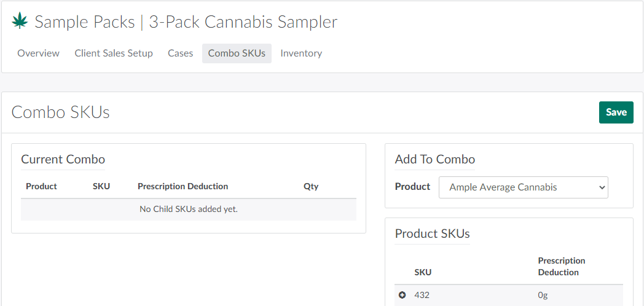The image size is (644, 306).
Task: Click the Sample Packs title link
Action: [85, 22]
